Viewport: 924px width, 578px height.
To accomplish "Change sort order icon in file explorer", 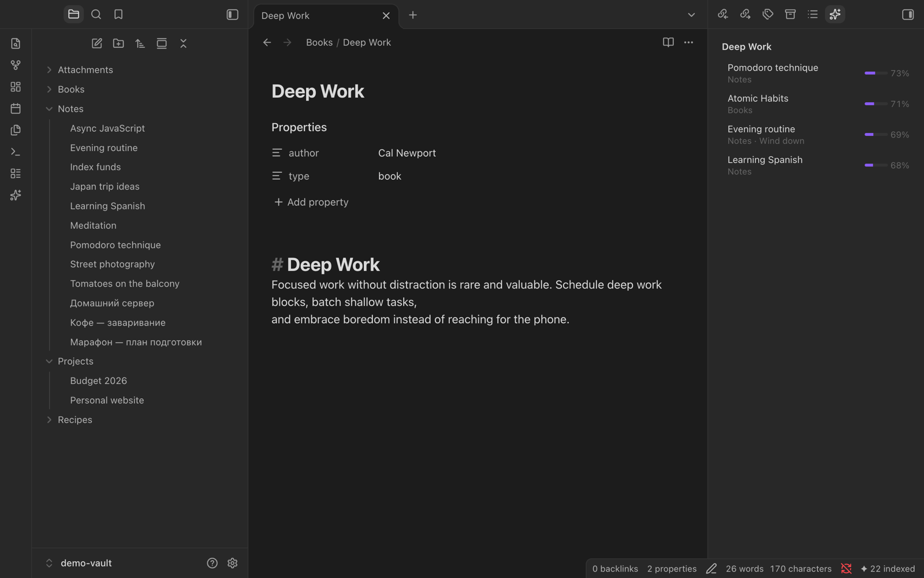I will pos(140,43).
